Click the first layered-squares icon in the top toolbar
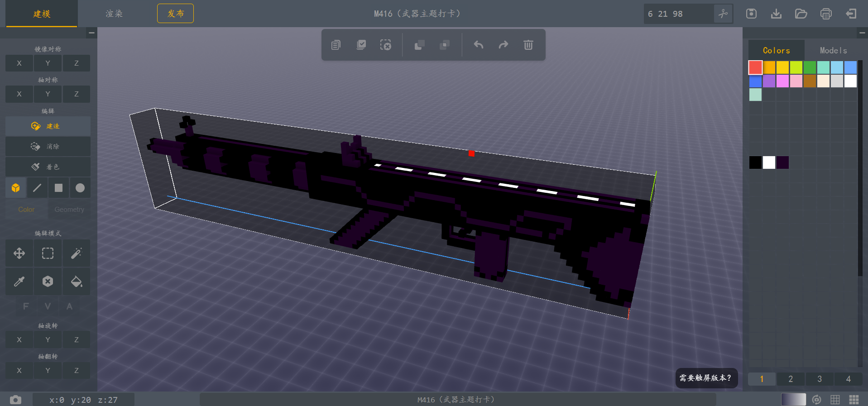The height and width of the screenshot is (406, 868). [419, 45]
